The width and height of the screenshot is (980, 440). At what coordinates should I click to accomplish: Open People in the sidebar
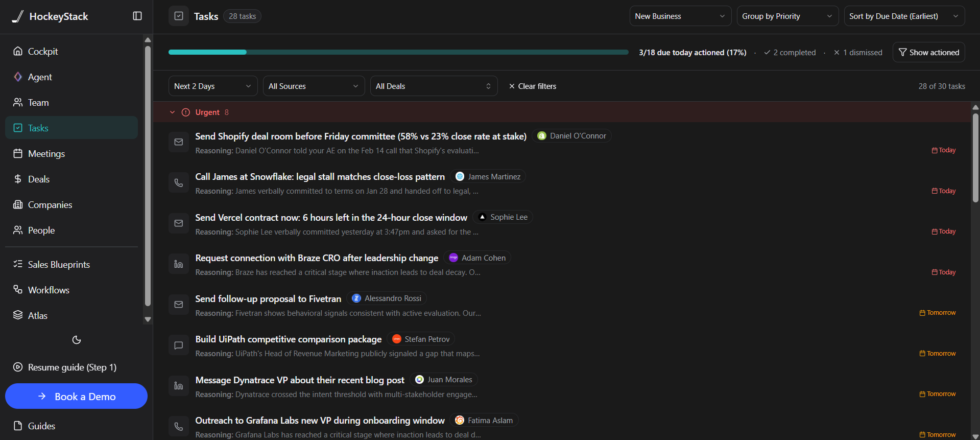click(x=71, y=230)
